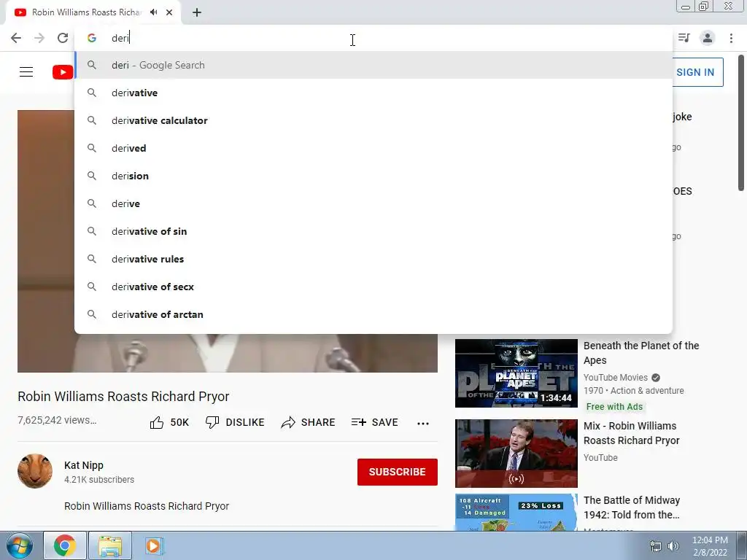This screenshot has width=747, height=560.
Task: Choose the 'derivative of secx' suggestion
Action: [373, 287]
